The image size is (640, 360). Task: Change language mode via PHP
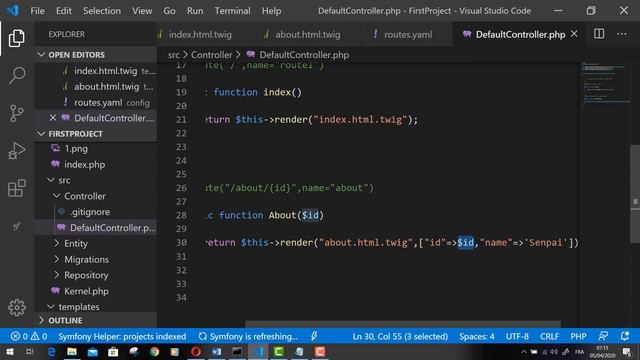578,336
